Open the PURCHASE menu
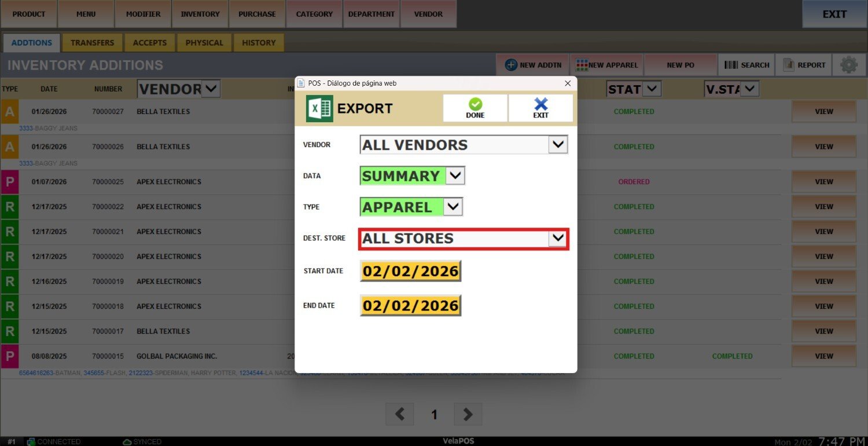 point(257,14)
